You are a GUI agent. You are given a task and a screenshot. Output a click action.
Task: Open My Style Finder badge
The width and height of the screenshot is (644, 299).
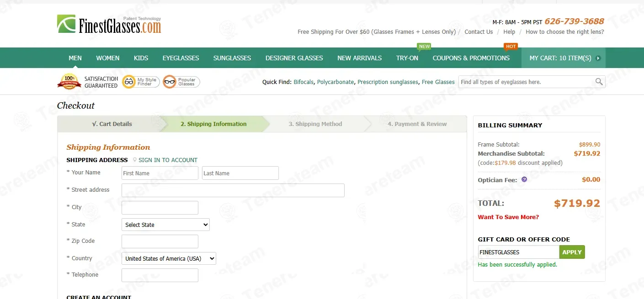click(141, 82)
